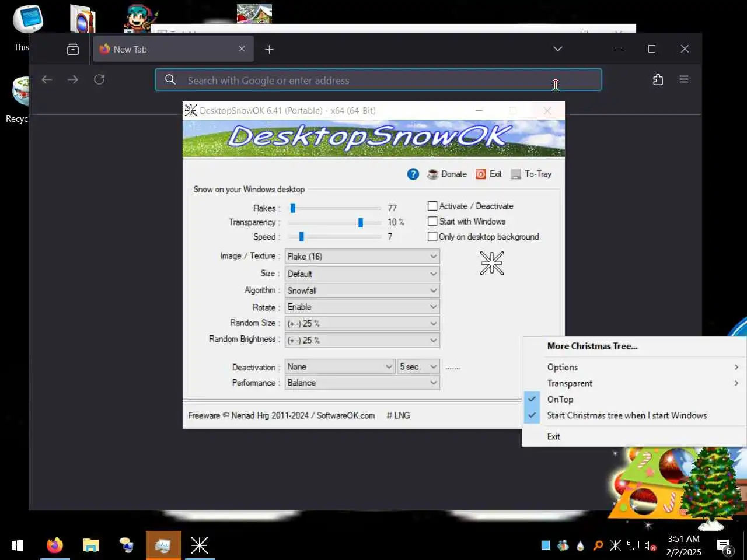Toggle the OnTop menu item
This screenshot has width=747, height=560.
(x=634, y=399)
